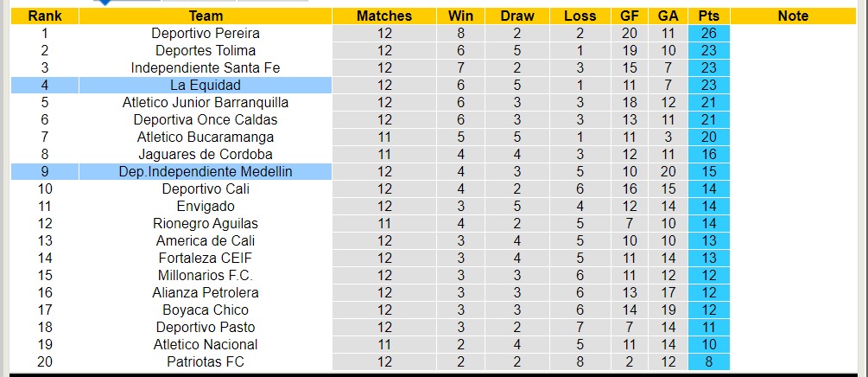This screenshot has width=868, height=377.
Task: Select the GF column header
Action: [x=630, y=16]
